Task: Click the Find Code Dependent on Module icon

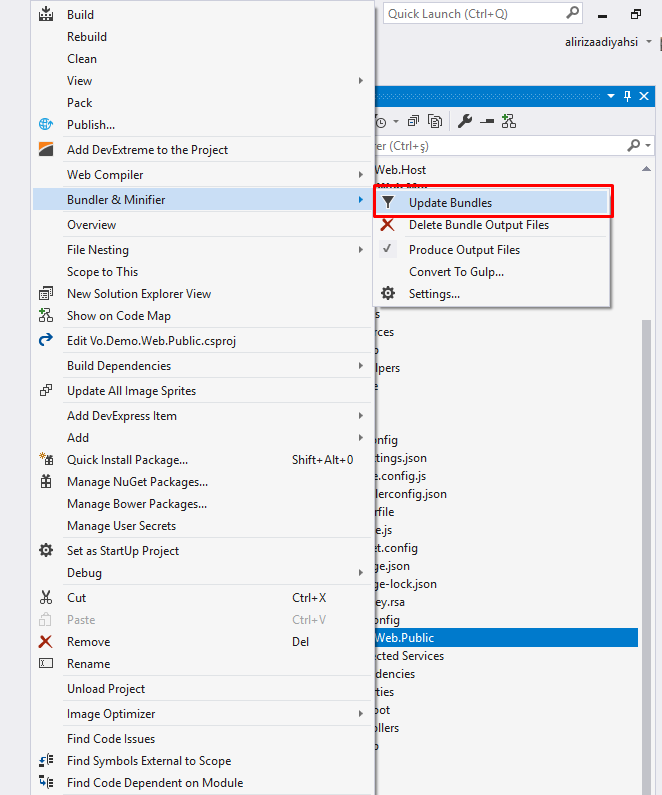Action: click(x=46, y=782)
